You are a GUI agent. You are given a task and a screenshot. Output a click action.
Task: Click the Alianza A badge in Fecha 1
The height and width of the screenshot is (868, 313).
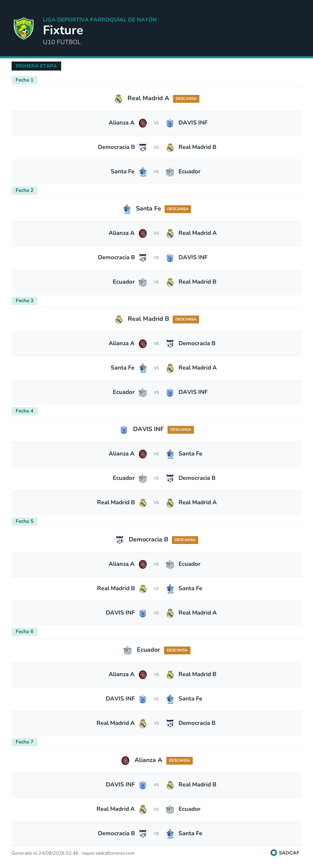point(143,123)
